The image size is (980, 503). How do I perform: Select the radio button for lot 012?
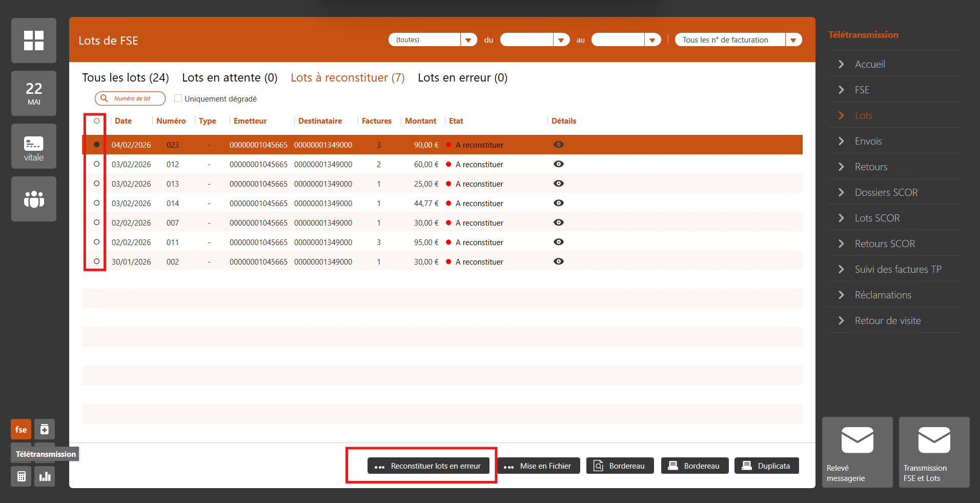[x=96, y=164]
